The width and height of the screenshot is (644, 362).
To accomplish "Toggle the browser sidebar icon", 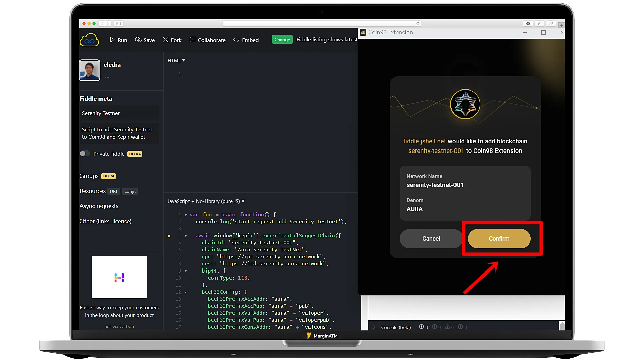I will click(x=118, y=24).
